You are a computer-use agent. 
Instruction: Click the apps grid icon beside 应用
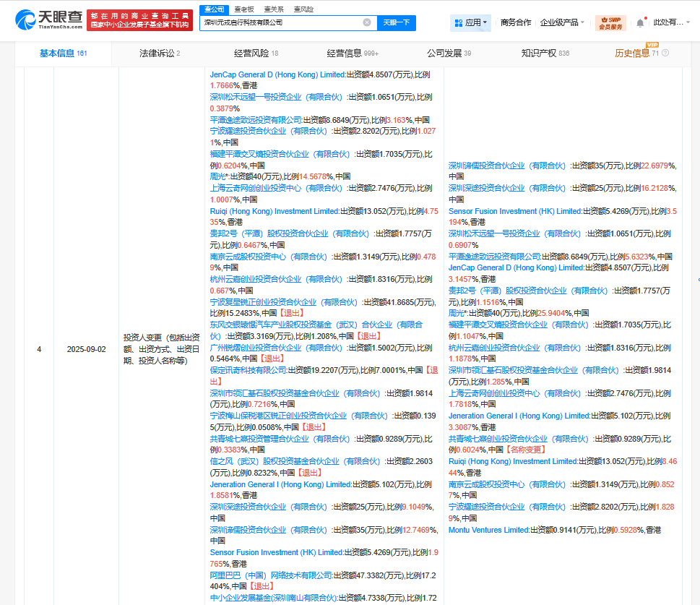tap(457, 23)
